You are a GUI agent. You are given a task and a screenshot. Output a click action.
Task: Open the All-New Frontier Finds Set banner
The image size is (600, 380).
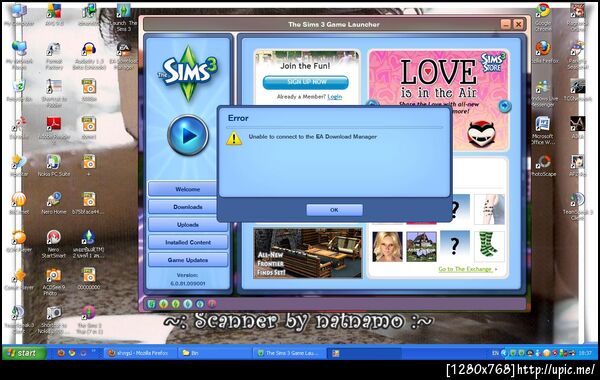coord(308,253)
